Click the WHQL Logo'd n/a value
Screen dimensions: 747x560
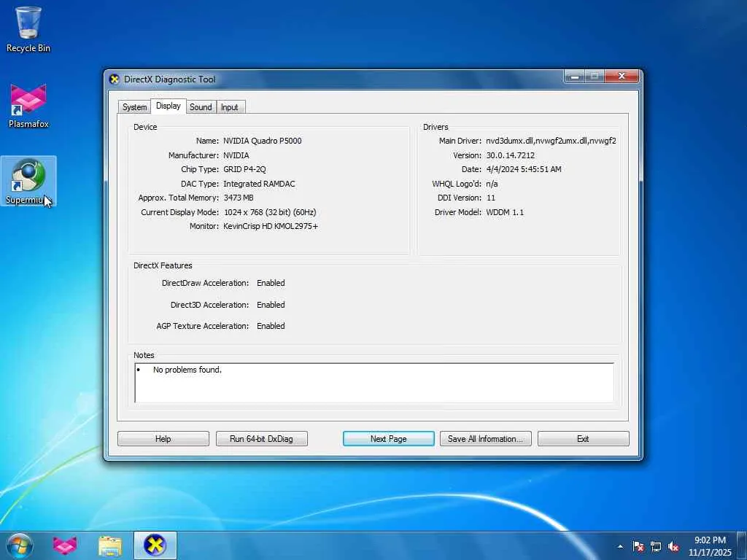pos(492,184)
